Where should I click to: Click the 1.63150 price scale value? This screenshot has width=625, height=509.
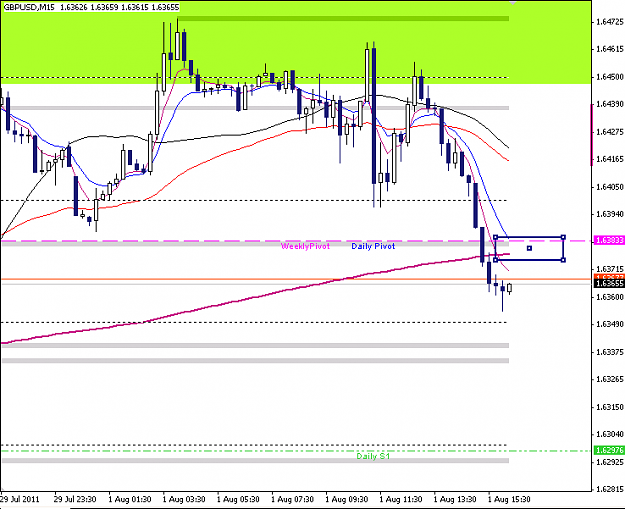coord(610,407)
